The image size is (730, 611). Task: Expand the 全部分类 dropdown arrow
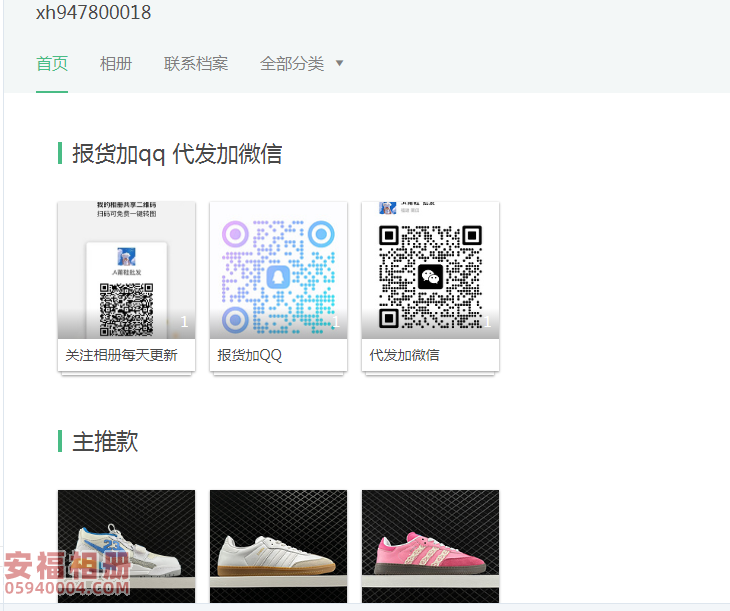[339, 63]
